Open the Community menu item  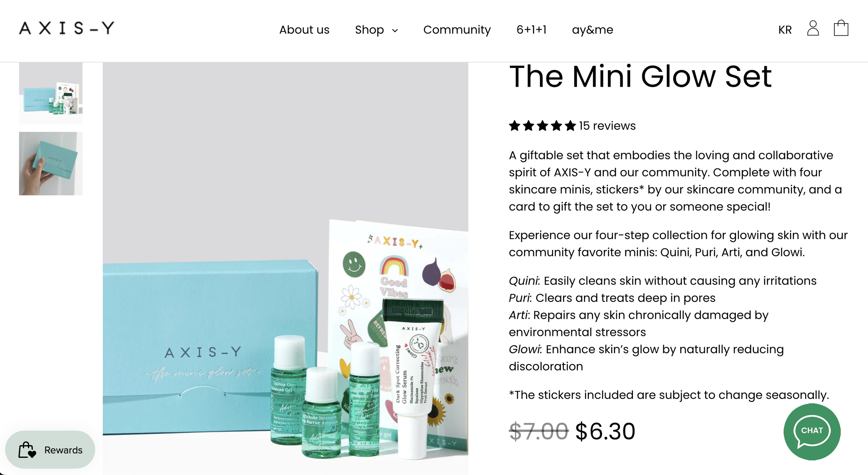point(457,30)
